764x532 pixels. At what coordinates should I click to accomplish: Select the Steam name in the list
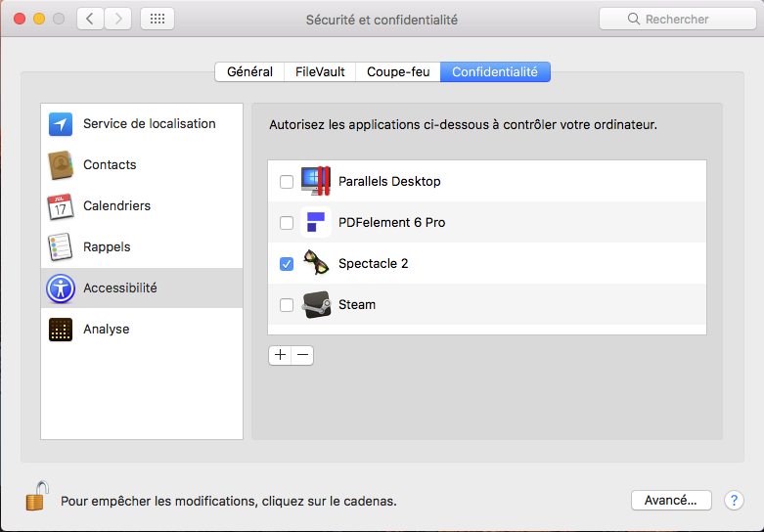pyautogui.click(x=357, y=305)
